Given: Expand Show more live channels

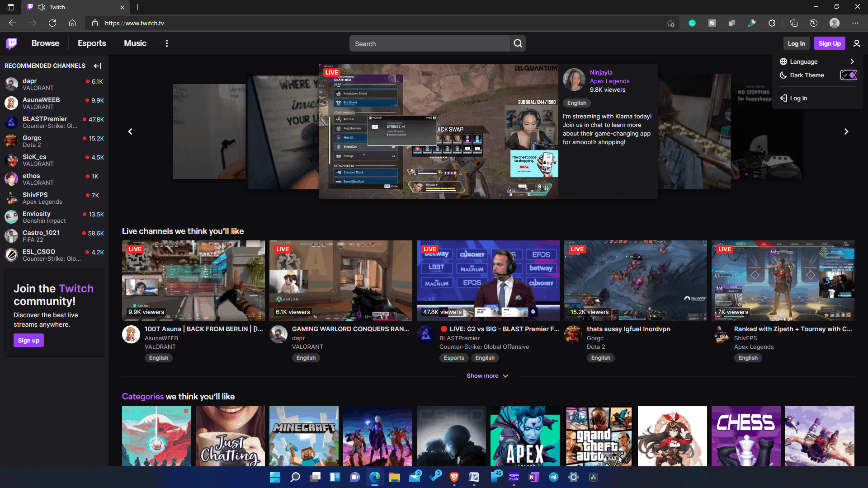Looking at the screenshot, I should pos(488,376).
